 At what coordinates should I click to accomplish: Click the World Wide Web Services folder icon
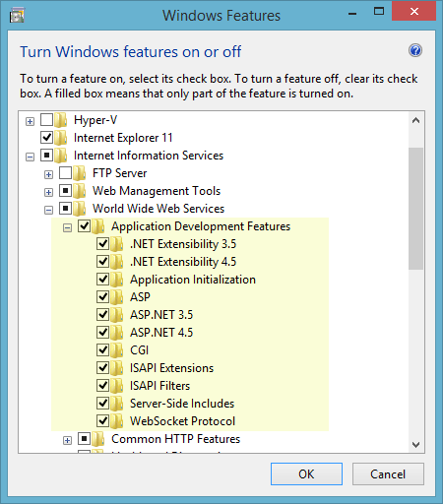[80, 209]
